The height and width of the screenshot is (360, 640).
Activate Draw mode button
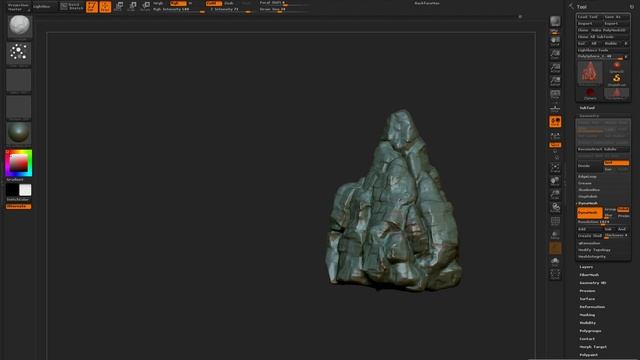pyautogui.click(x=105, y=7)
